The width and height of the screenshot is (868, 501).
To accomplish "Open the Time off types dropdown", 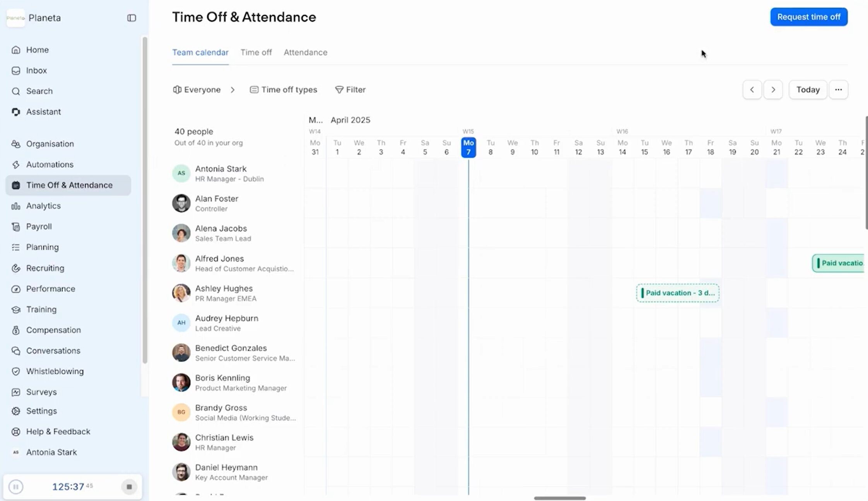I will (284, 90).
